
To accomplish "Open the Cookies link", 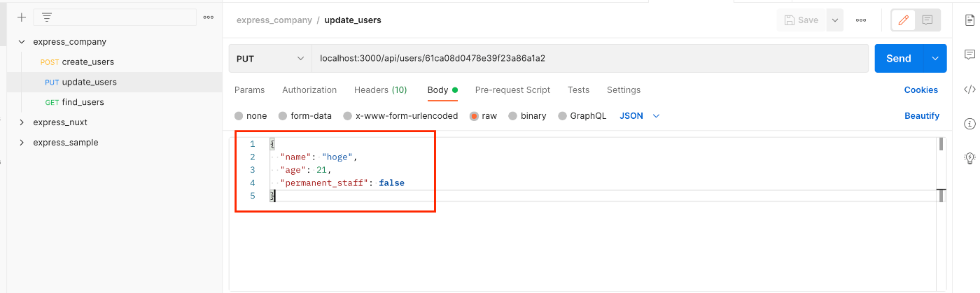I will point(921,90).
